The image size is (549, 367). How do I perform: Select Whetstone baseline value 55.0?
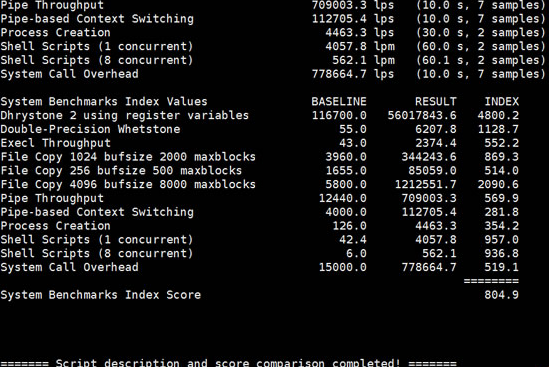(353, 129)
